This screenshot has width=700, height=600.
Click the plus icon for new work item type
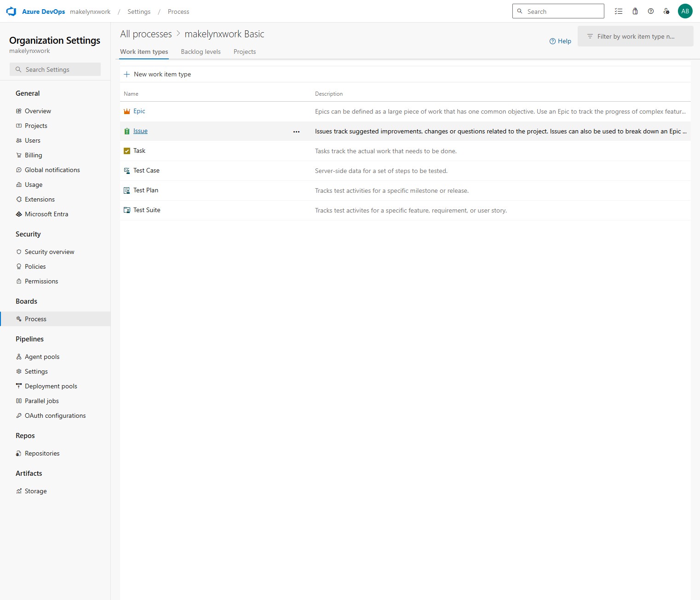click(x=127, y=74)
